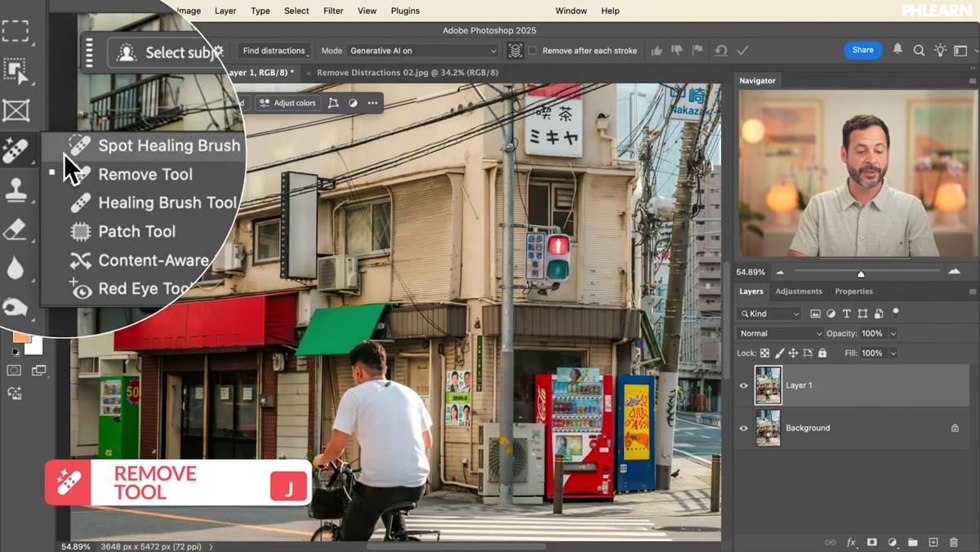
Task: Filter for type layers T icon
Action: 847,314
